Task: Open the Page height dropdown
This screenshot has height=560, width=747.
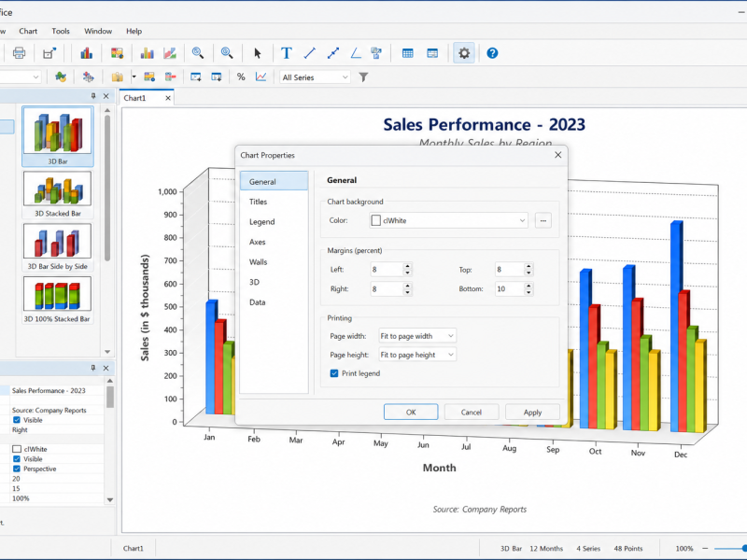Action: (417, 355)
